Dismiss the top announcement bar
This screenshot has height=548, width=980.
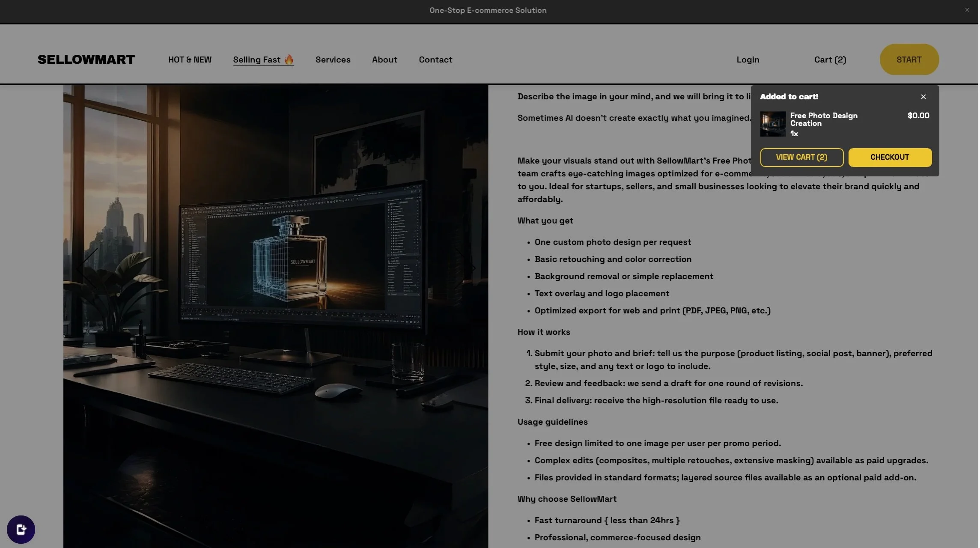(967, 10)
